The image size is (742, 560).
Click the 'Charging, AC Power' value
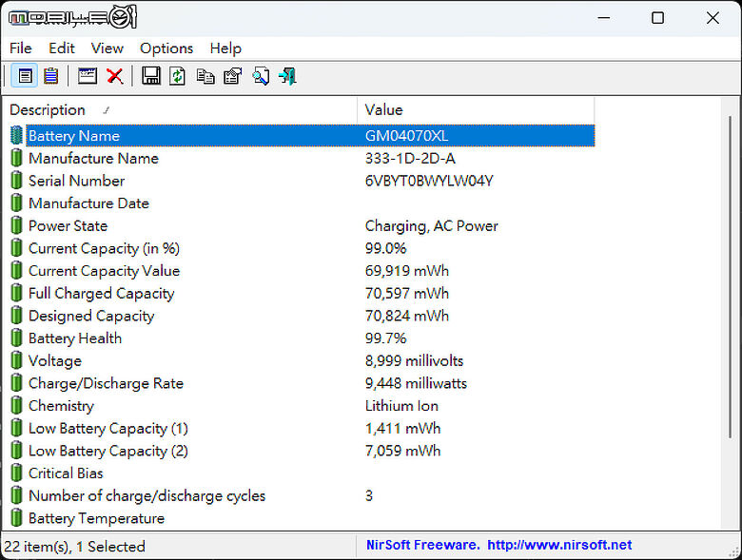(431, 226)
